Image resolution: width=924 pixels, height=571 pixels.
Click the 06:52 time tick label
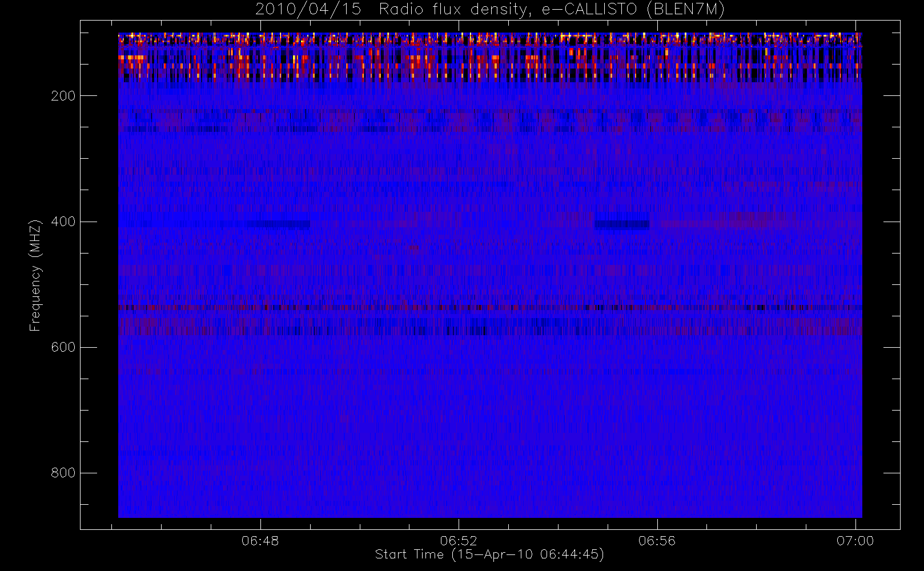click(x=459, y=541)
